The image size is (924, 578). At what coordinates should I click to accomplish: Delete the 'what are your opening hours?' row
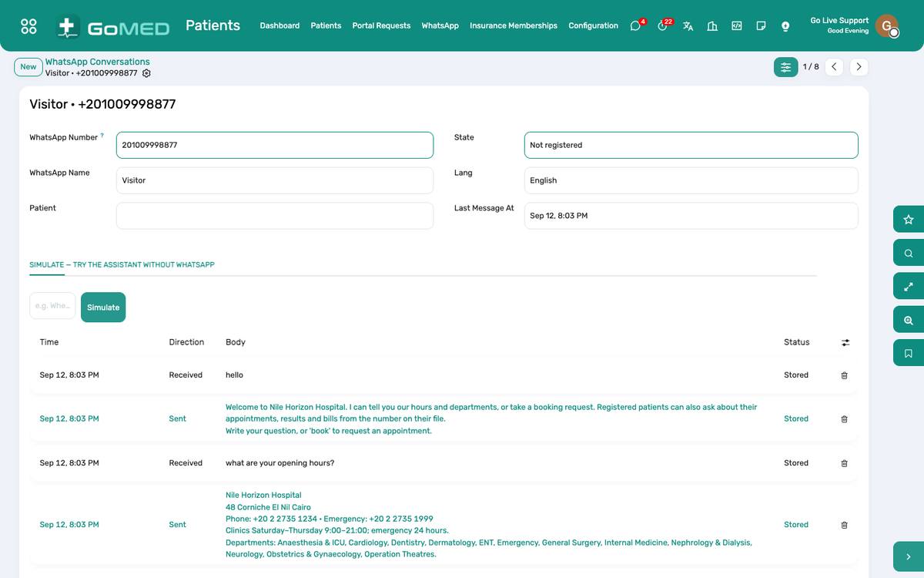844,463
